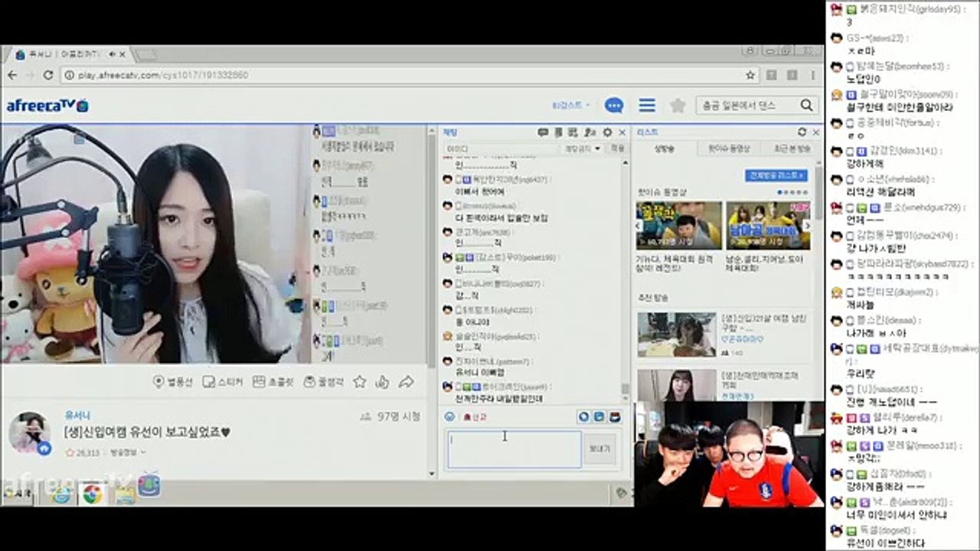Open the hamburger list menu icon
This screenshot has height=551, width=980.
pyautogui.click(x=647, y=106)
